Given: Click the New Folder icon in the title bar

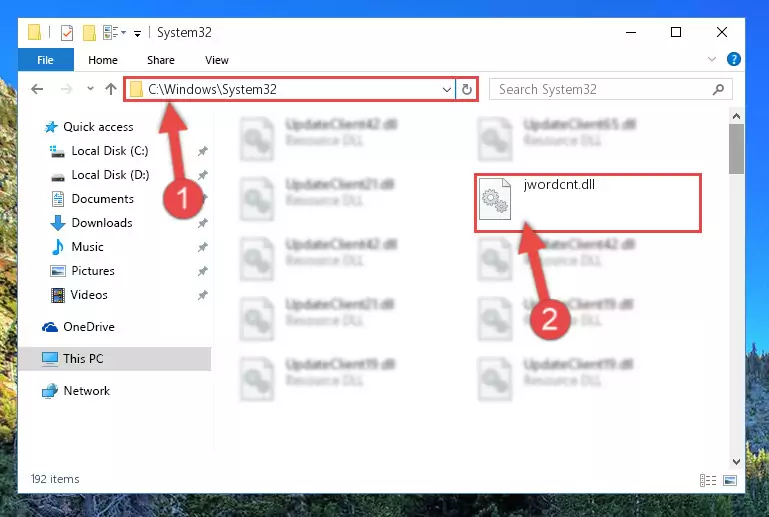Looking at the screenshot, I should click(89, 33).
